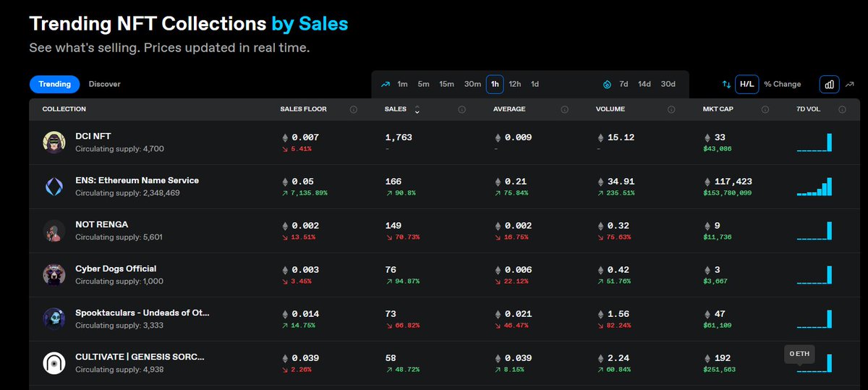Click the NOT RENGA avatar
The width and height of the screenshot is (868, 390).
pyautogui.click(x=54, y=231)
